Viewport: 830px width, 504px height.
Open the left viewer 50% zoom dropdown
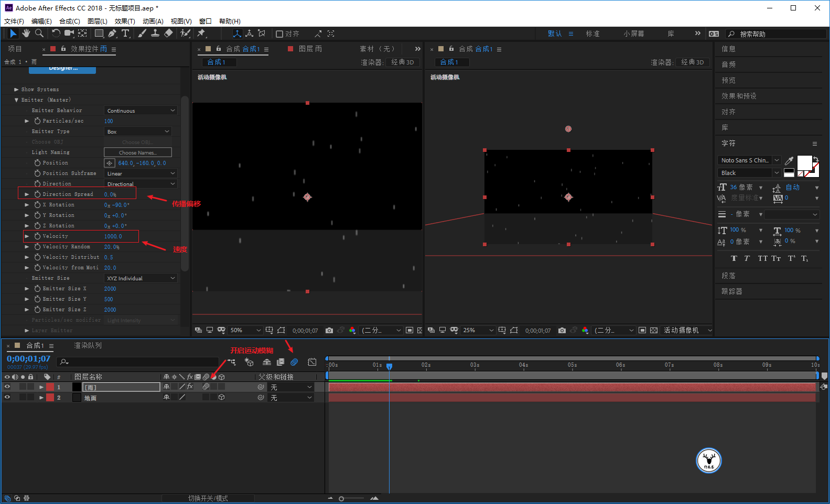[245, 331]
